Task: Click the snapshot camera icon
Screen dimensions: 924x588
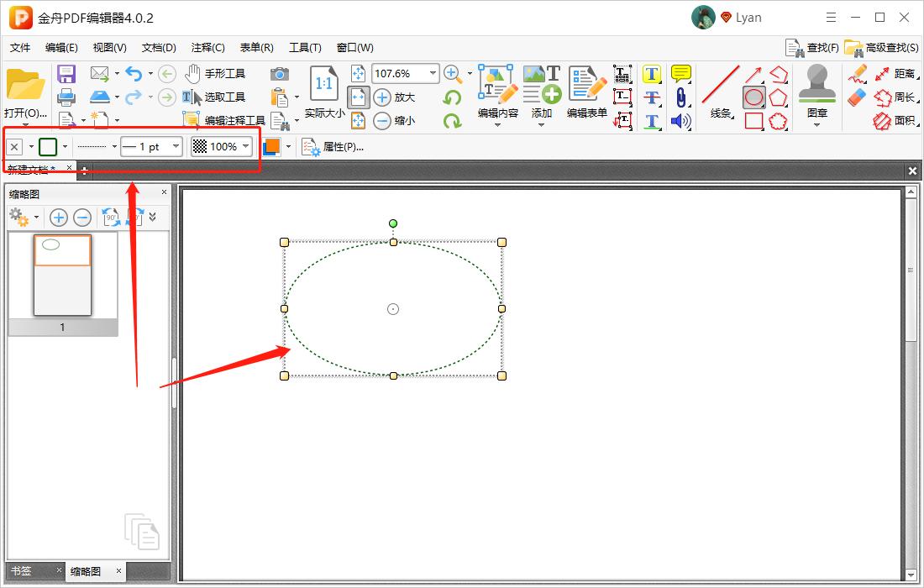Action: click(x=280, y=74)
